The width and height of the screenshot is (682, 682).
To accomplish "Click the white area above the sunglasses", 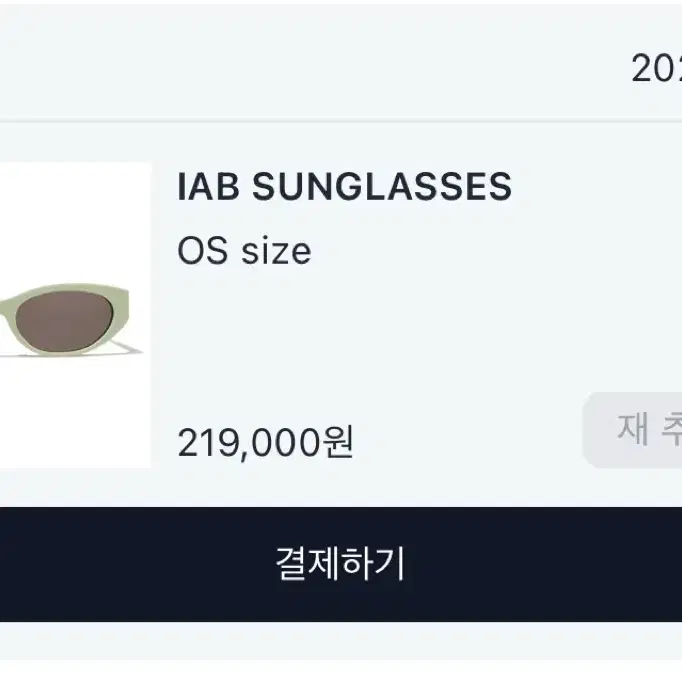I will [x=75, y=222].
